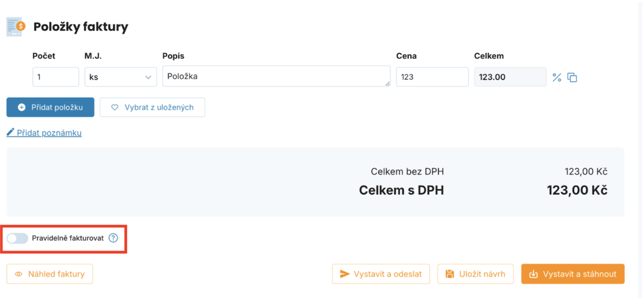
Task: Focus the Počet quantity input field
Action: pos(56,77)
